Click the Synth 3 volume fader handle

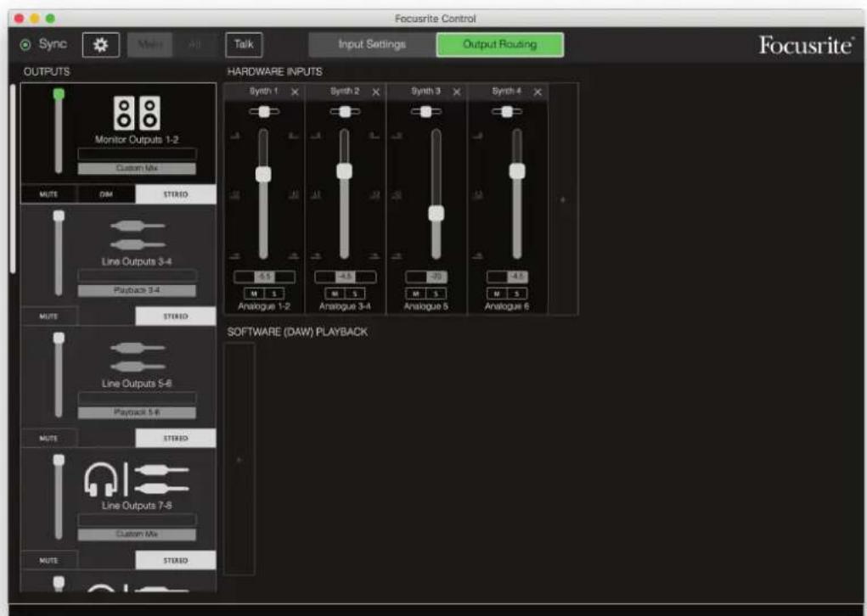pos(436,213)
